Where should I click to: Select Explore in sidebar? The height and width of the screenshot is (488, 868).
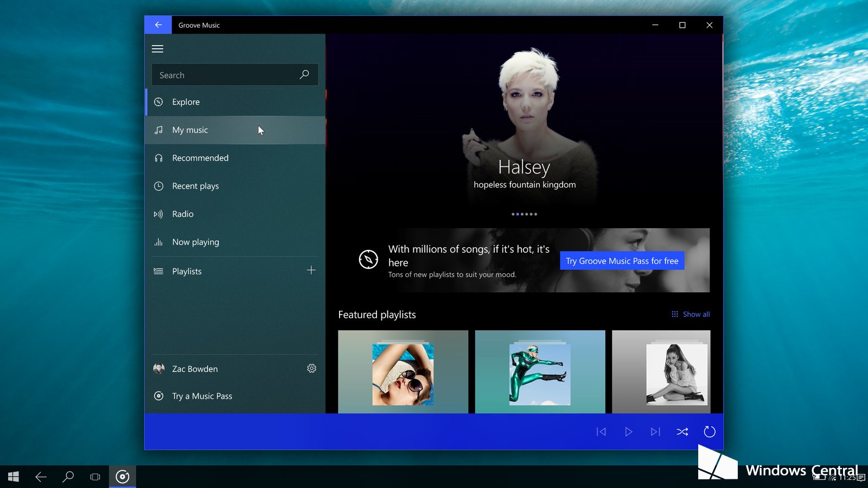click(186, 102)
